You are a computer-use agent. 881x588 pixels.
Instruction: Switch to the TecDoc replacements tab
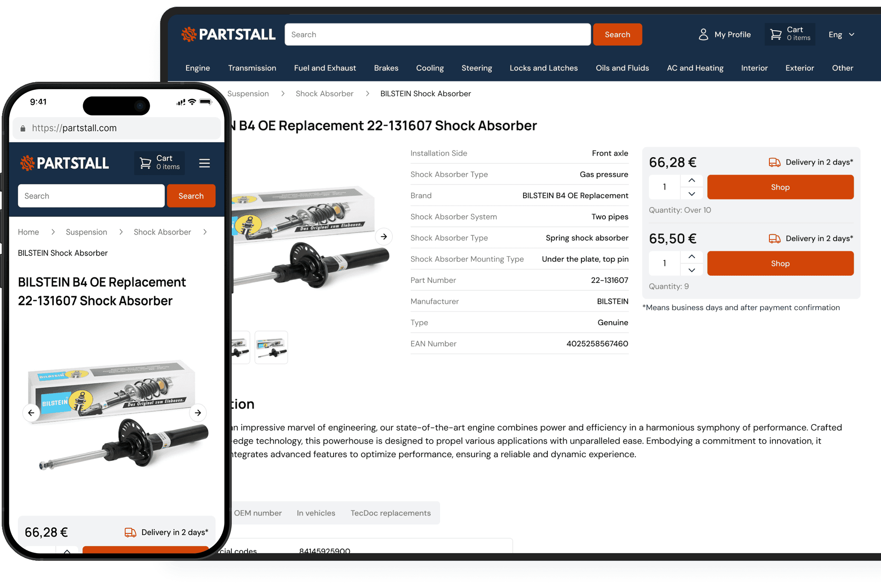[x=391, y=513]
